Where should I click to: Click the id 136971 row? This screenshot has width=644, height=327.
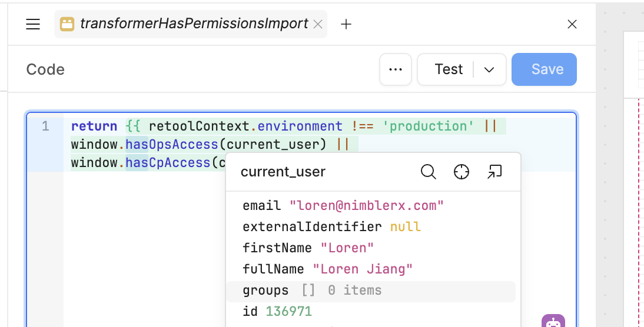(x=277, y=312)
